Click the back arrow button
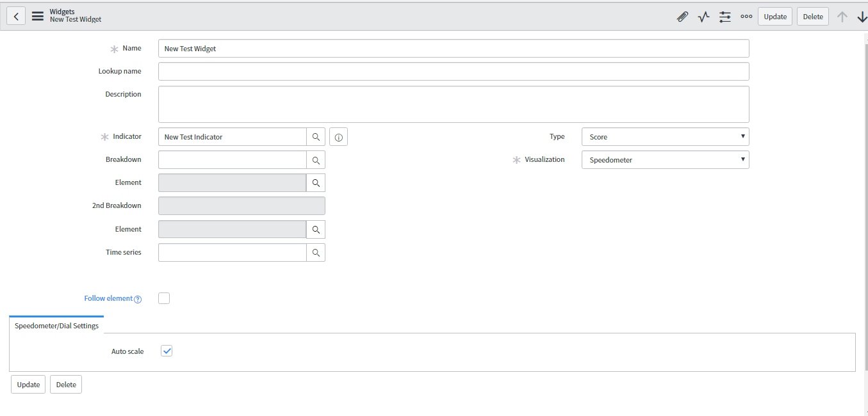This screenshot has width=868, height=416. tap(16, 16)
